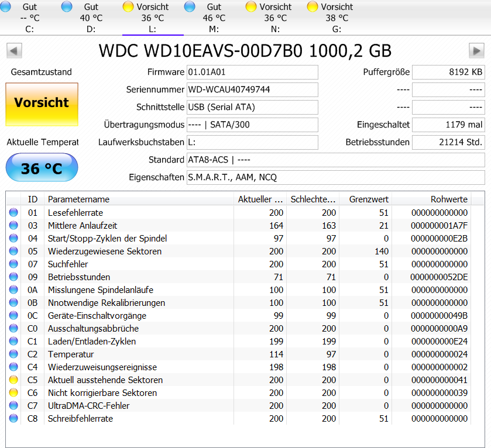This screenshot has width=491, height=448.
Task: Click the Schlechte... column header
Action: click(x=313, y=199)
